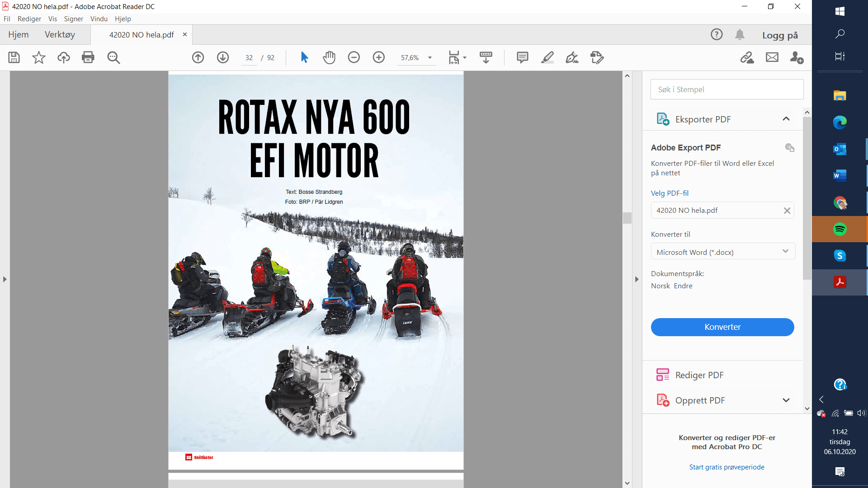The image size is (868, 488).
Task: Expand the Opprett PDF section
Action: (786, 400)
